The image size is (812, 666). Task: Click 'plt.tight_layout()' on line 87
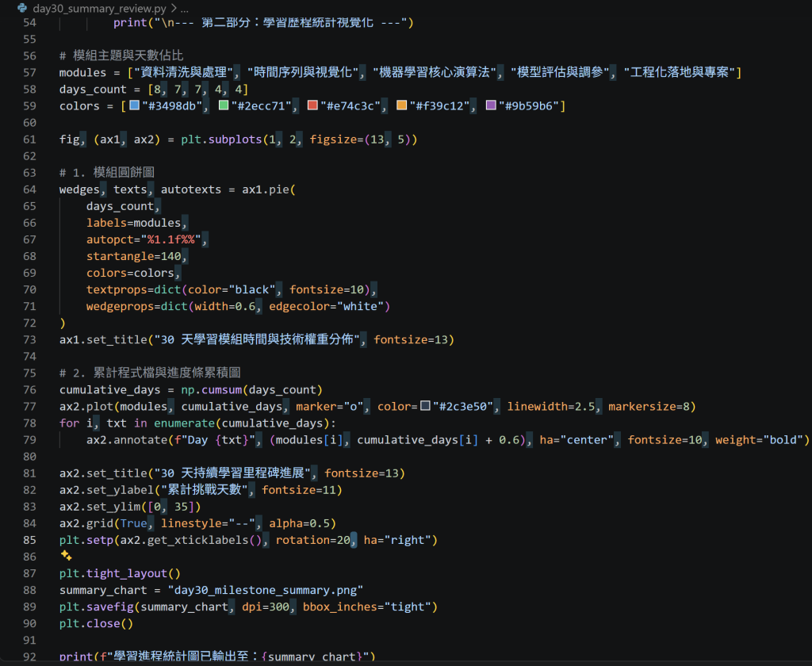point(120,574)
